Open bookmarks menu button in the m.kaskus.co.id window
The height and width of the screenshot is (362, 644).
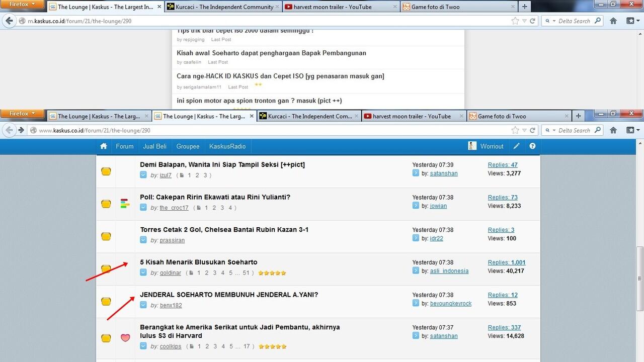pyautogui.click(x=632, y=21)
